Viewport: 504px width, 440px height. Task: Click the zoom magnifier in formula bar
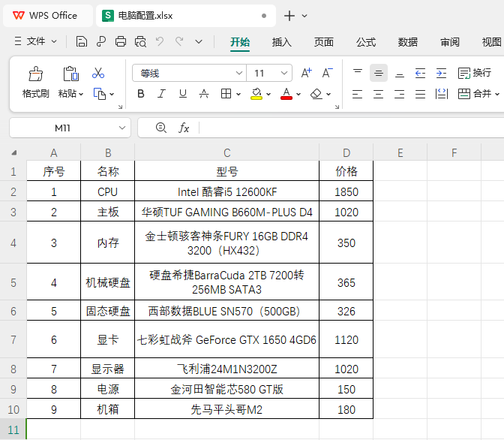[x=161, y=128]
